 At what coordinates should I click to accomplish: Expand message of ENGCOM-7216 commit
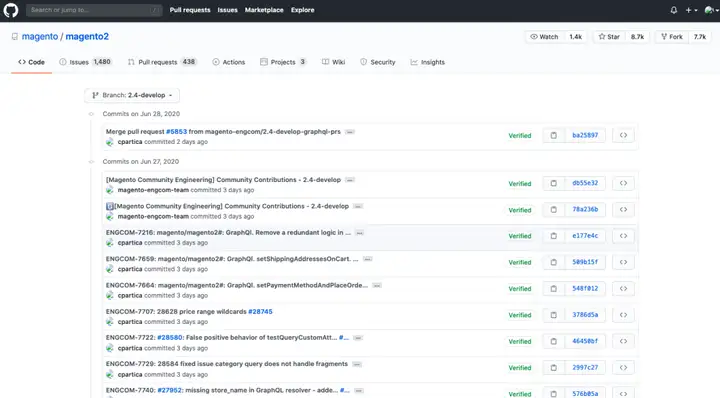coord(360,233)
